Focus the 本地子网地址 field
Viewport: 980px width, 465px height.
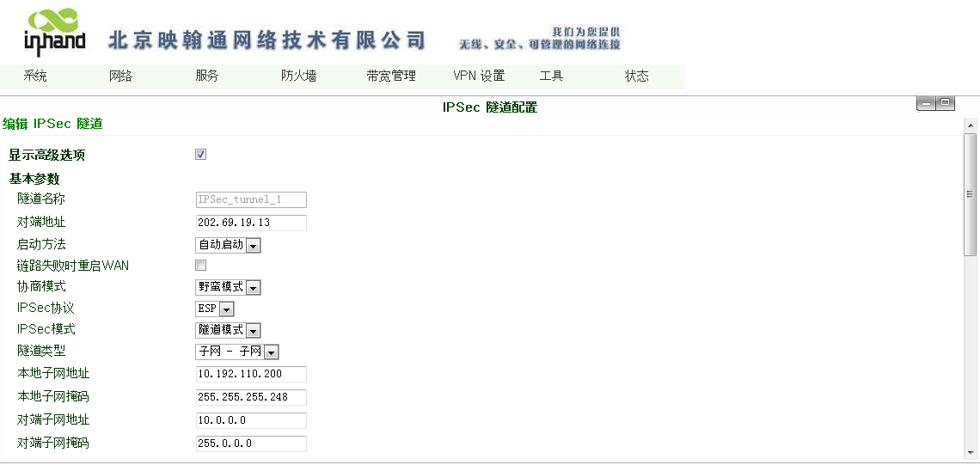[251, 374]
